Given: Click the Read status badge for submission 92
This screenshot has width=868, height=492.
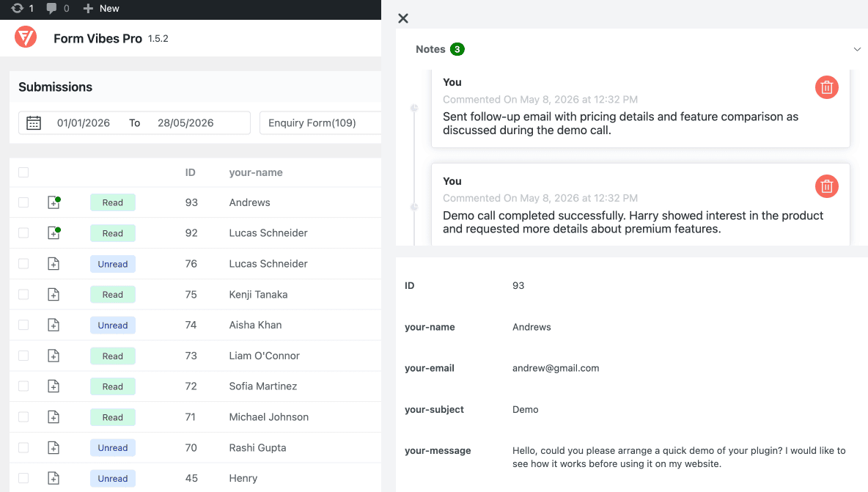Looking at the screenshot, I should [113, 233].
